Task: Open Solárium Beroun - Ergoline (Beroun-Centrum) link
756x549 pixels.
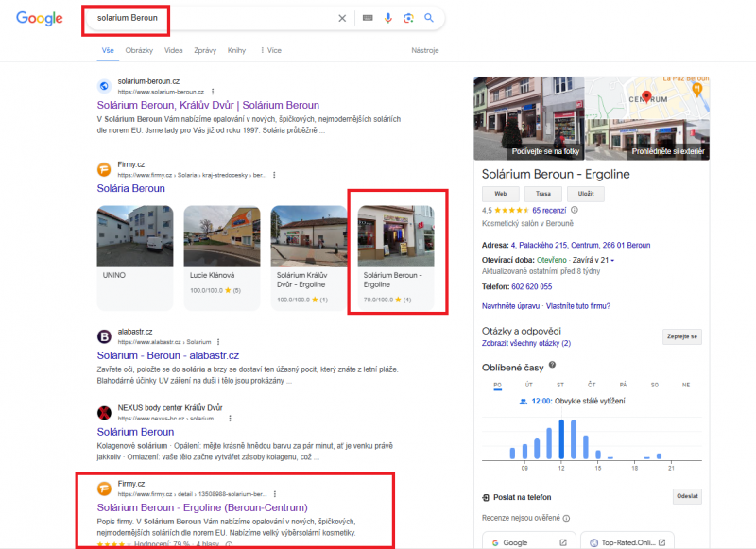Action: [x=202, y=507]
